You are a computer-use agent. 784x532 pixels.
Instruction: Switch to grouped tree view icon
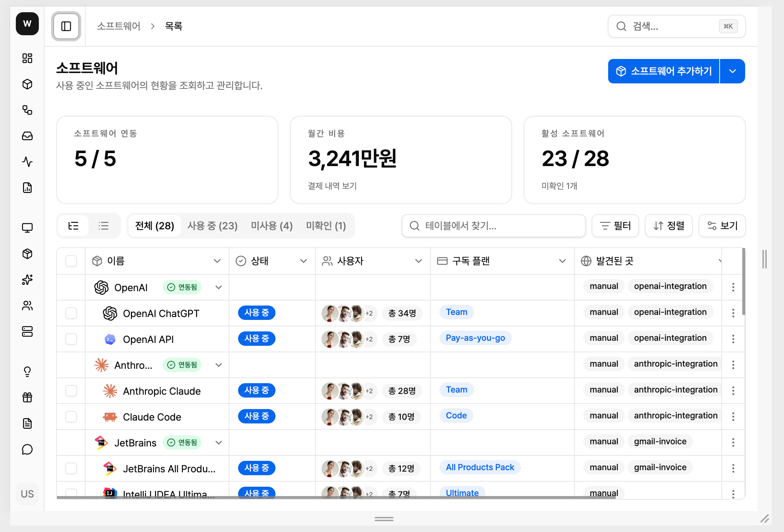73,226
